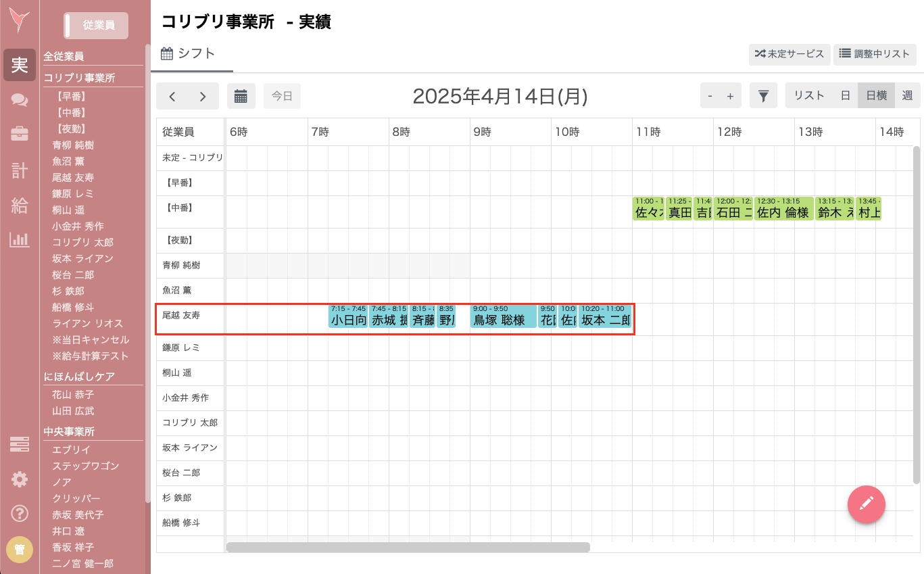Screen dimensions: 924x574
Task: Open the settings gear icon in sidebar
Action: (19, 479)
